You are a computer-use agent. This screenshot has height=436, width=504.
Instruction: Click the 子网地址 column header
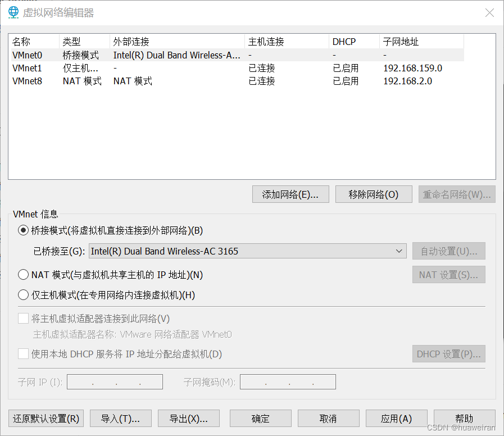[x=421, y=42]
